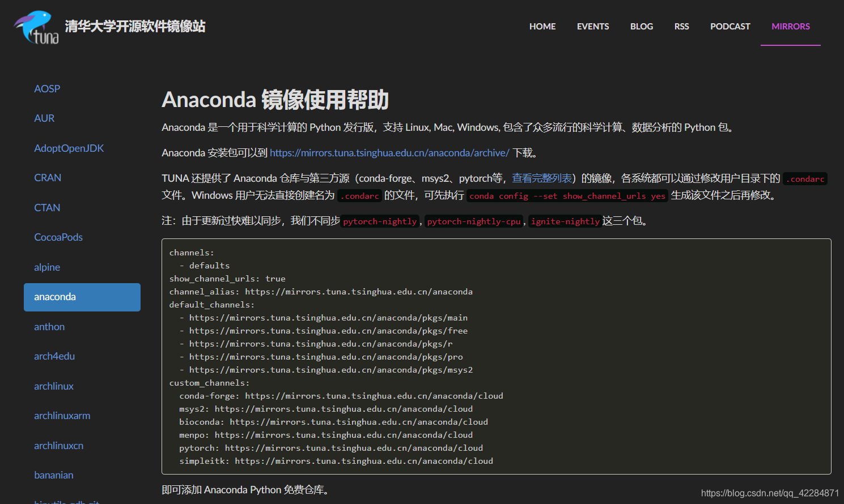Follow the mirrors.tuna.tsinghua.edu.cn/anaconda/archive/ link
This screenshot has width=844, height=504.
tap(389, 153)
